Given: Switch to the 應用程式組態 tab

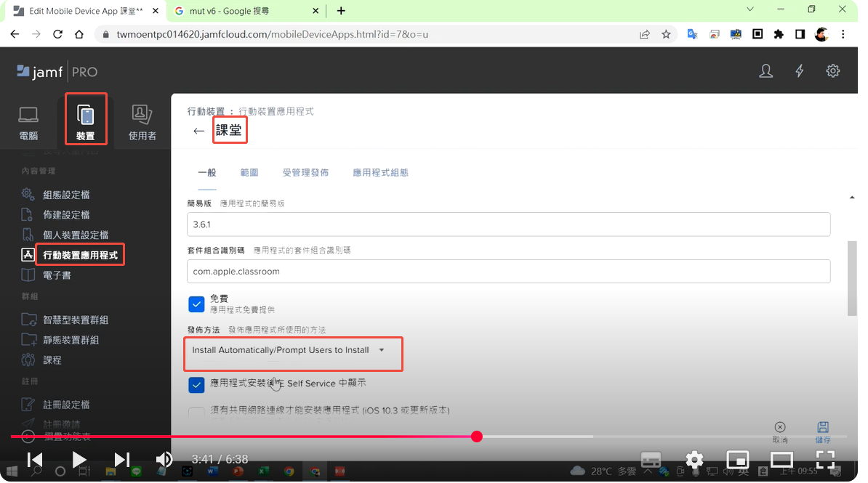Looking at the screenshot, I should pos(380,173).
